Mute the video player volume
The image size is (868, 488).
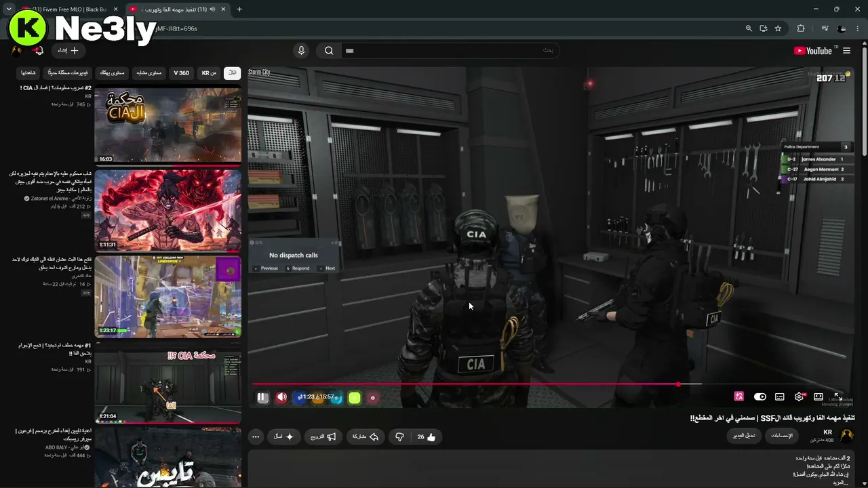281,398
